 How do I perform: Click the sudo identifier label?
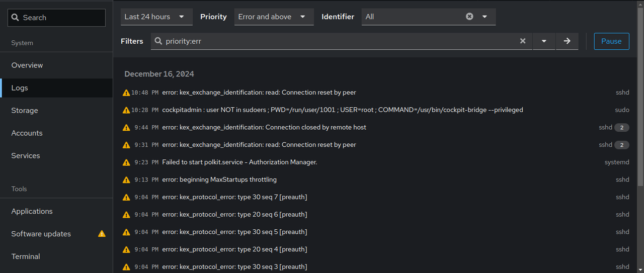[622, 110]
